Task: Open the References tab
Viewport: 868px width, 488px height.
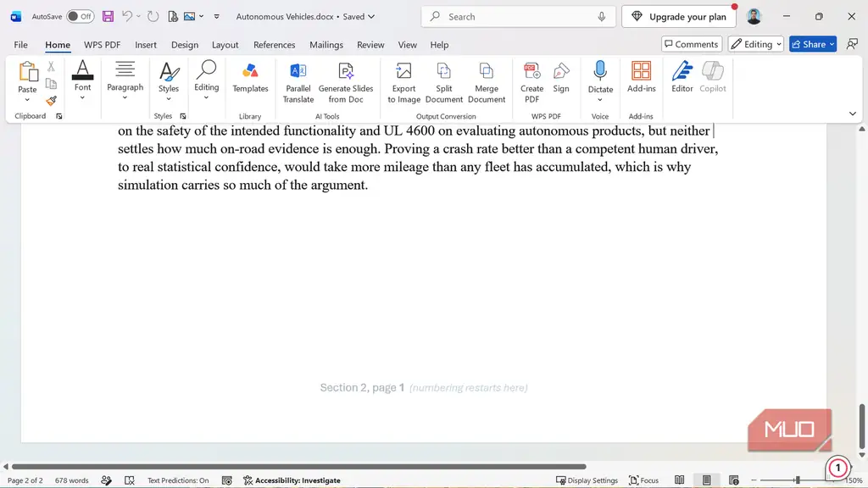Action: coord(274,45)
